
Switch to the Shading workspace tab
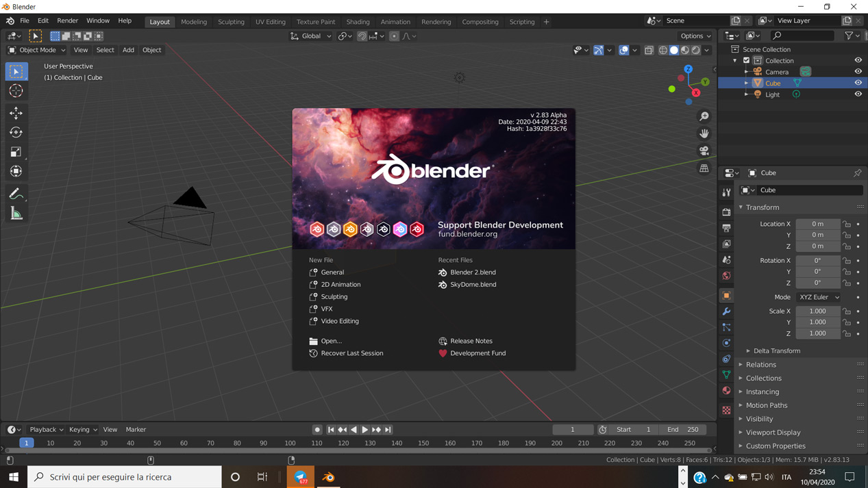click(x=358, y=22)
